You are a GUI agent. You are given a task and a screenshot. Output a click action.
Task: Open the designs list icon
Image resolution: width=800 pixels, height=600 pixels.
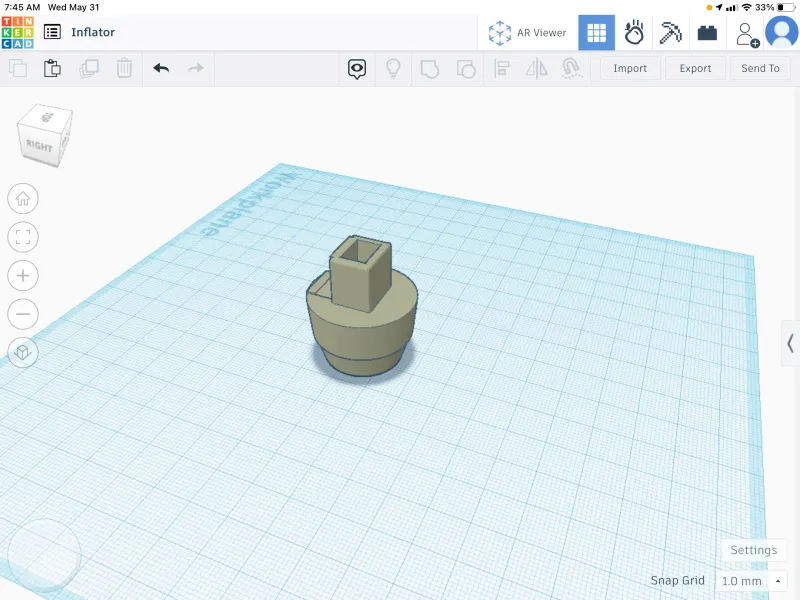[x=52, y=32]
